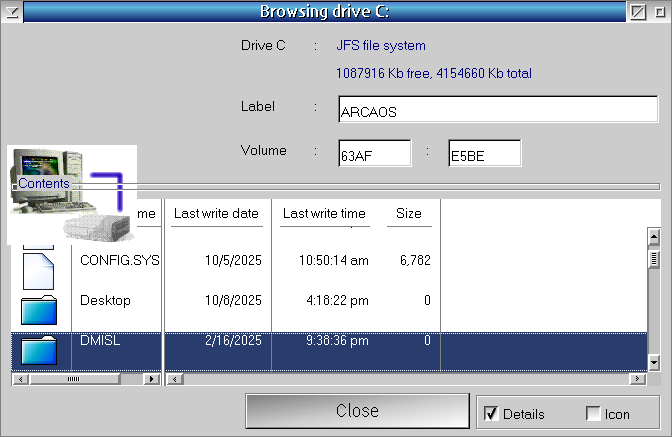This screenshot has width=672, height=437.
Task: Click right arrow of details horizontal scrollbar
Action: click(638, 380)
